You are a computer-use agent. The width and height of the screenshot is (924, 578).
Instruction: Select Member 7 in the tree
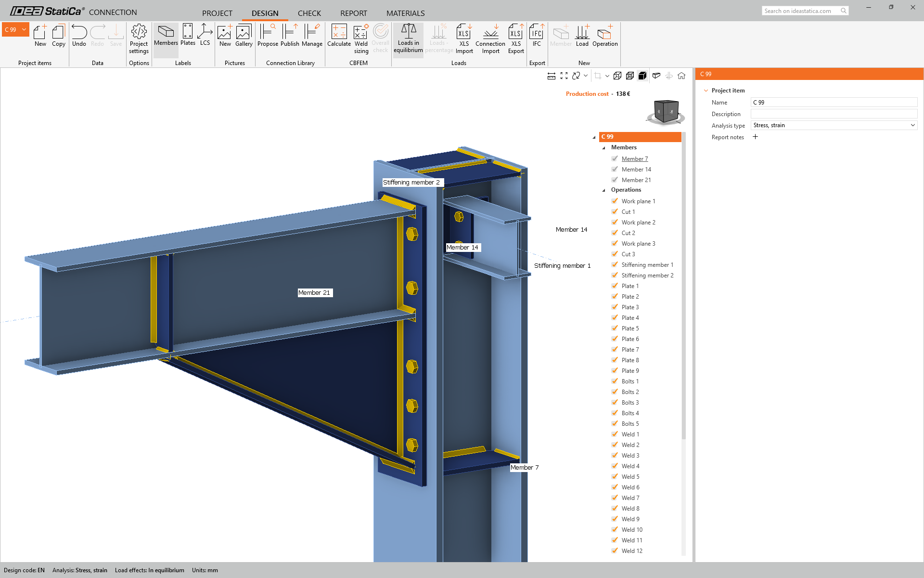(635, 159)
